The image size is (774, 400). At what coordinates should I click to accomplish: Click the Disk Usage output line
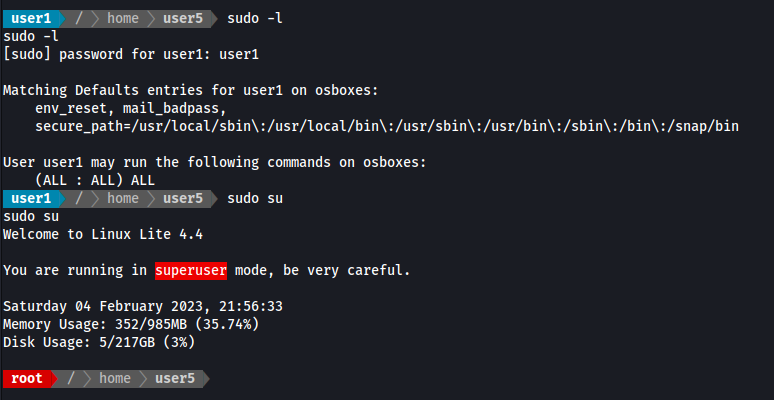click(99, 342)
